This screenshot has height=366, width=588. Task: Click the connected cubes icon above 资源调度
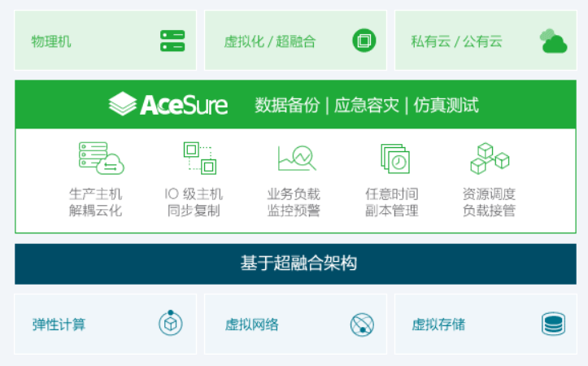490,158
